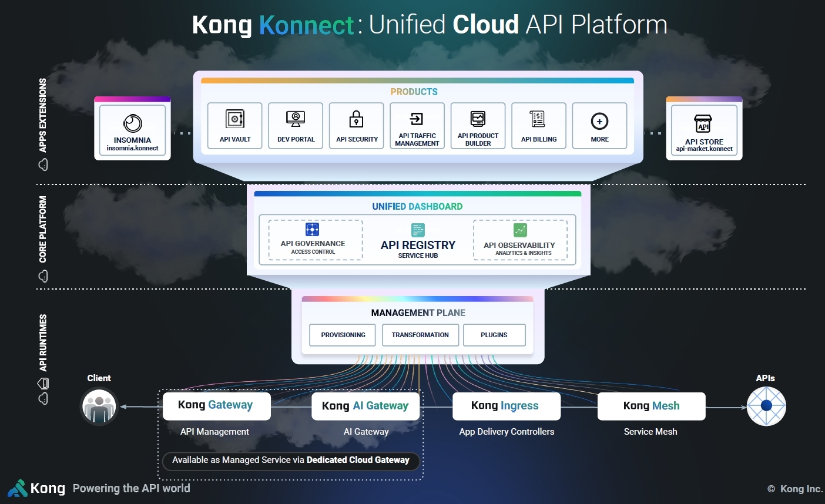Screen dimensions: 825x504
Task: Click the "API BILLING" label
Action: [539, 140]
